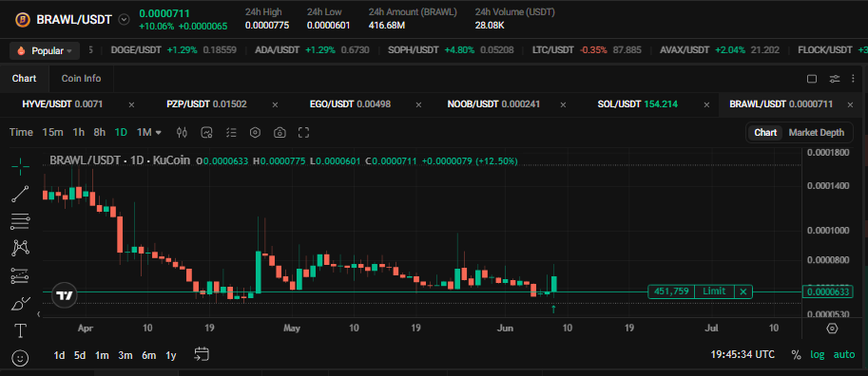Image resolution: width=868 pixels, height=376 pixels.
Task: Toggle percent scale on the chart
Action: 796,355
